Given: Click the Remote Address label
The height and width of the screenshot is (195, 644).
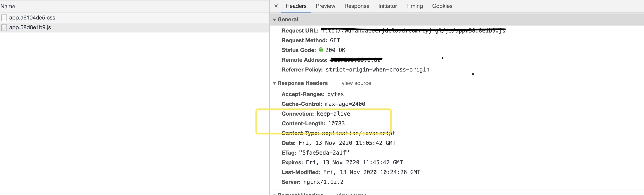Looking at the screenshot, I should click(304, 60).
